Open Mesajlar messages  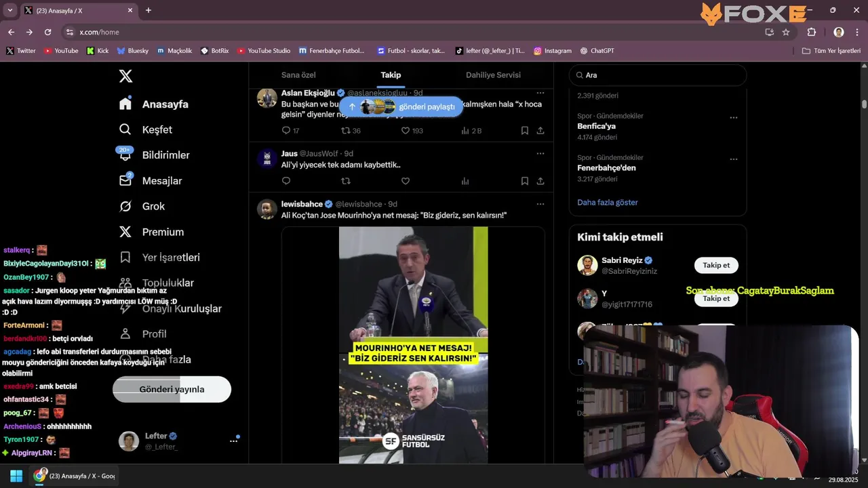pos(151,181)
